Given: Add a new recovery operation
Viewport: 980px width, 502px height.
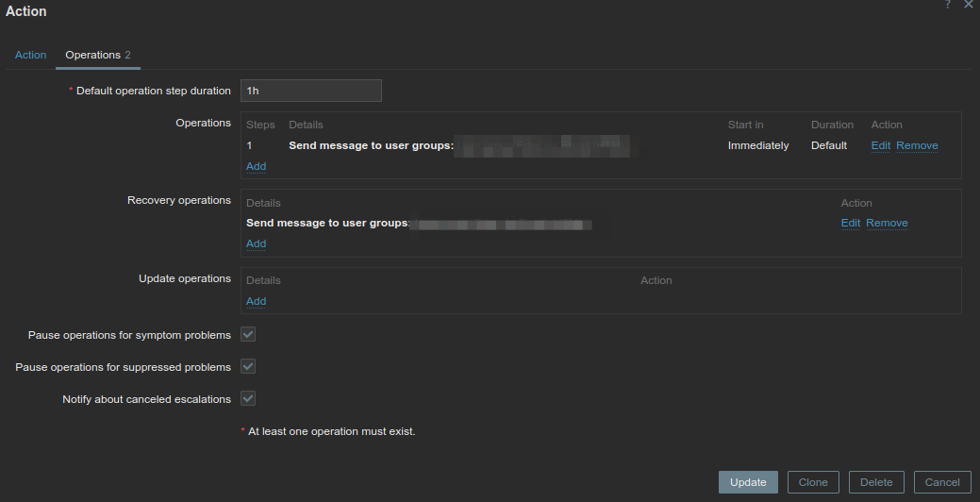Looking at the screenshot, I should [x=256, y=243].
